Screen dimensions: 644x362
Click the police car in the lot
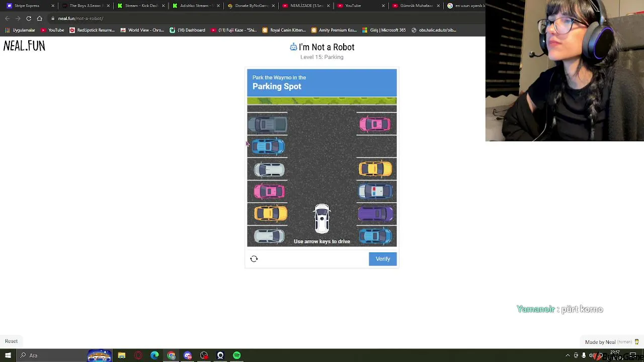(x=375, y=191)
